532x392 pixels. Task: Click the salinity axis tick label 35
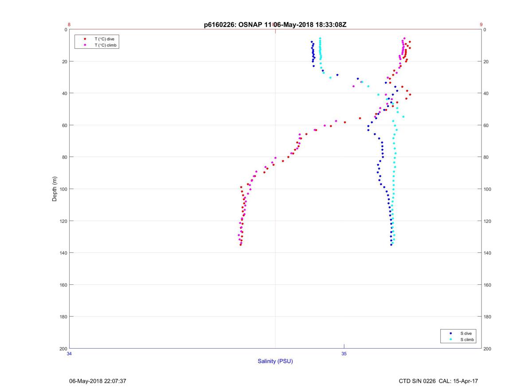pyautogui.click(x=344, y=353)
